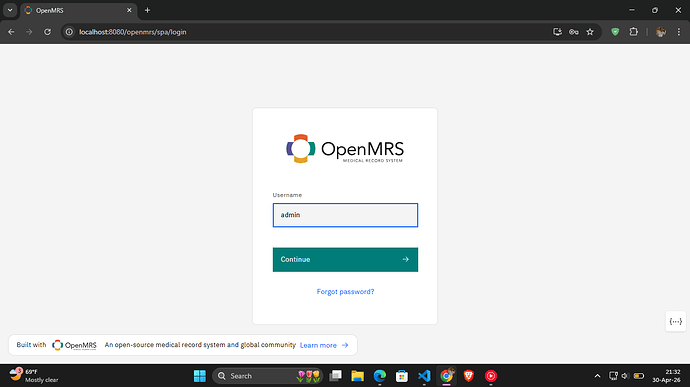Open the network icon in system tray
Viewport: 690px width, 387px height.
point(613,376)
